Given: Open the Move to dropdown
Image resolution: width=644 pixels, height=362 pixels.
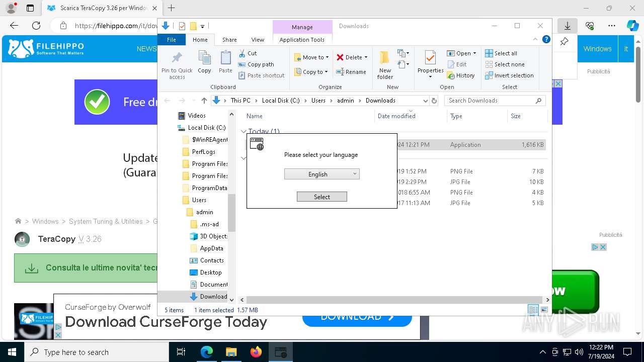Looking at the screenshot, I should click(311, 57).
